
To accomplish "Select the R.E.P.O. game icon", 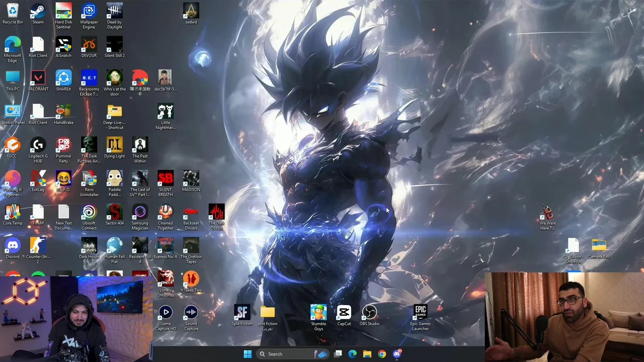I will (63, 182).
